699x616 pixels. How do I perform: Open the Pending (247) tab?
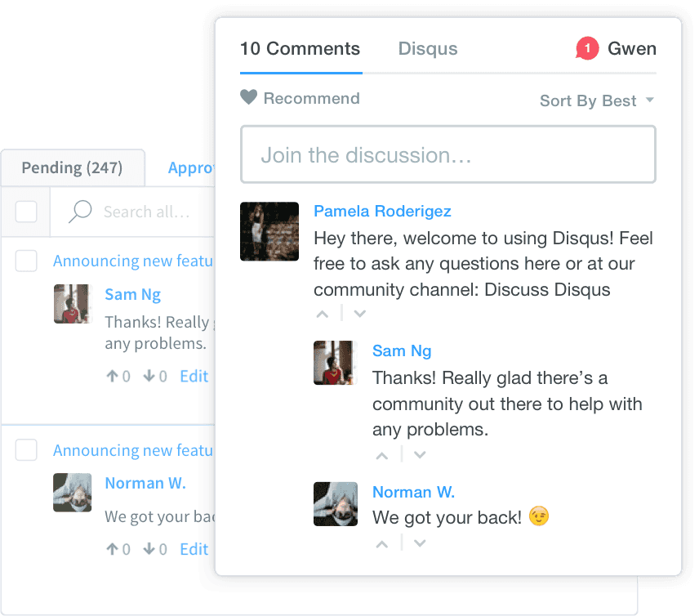click(72, 167)
